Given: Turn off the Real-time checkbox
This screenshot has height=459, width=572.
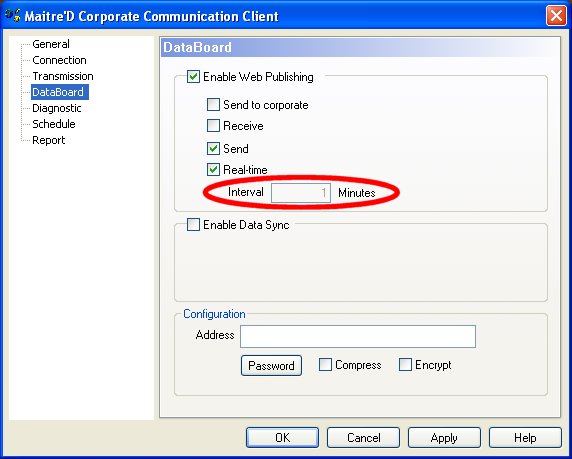Looking at the screenshot, I should click(213, 169).
